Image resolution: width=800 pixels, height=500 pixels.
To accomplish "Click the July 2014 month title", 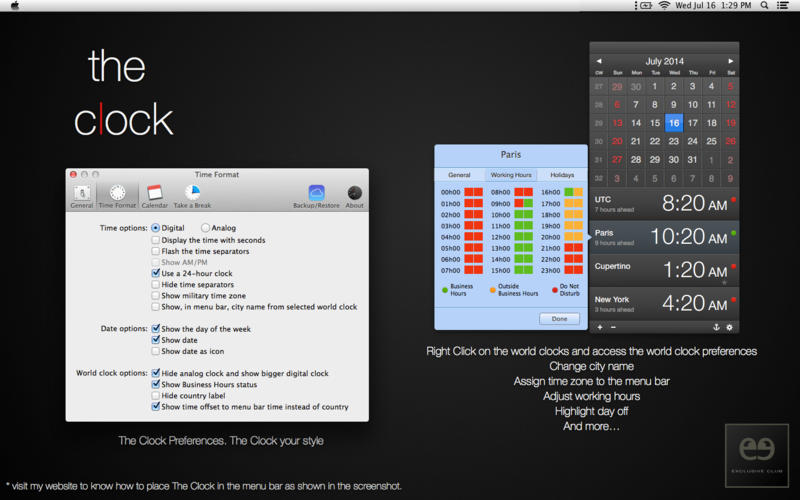I will (664, 61).
